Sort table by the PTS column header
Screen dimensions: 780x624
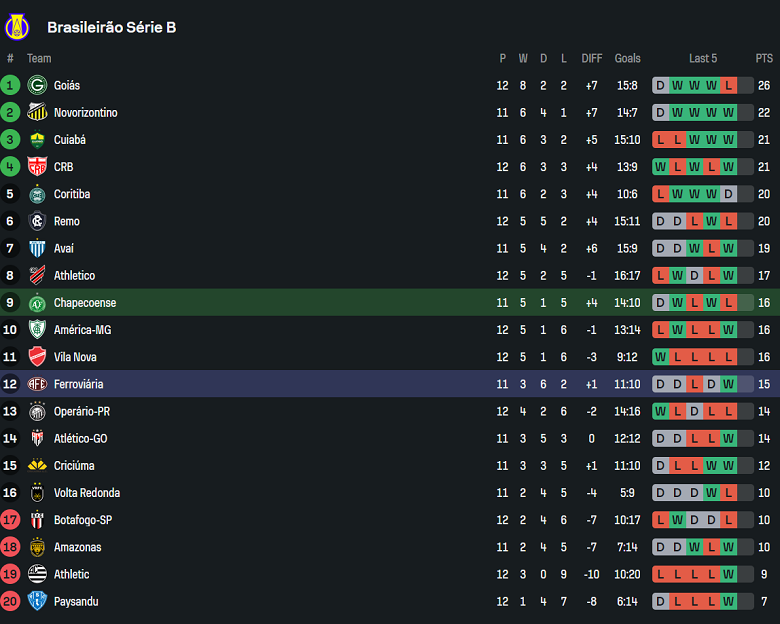pos(764,58)
